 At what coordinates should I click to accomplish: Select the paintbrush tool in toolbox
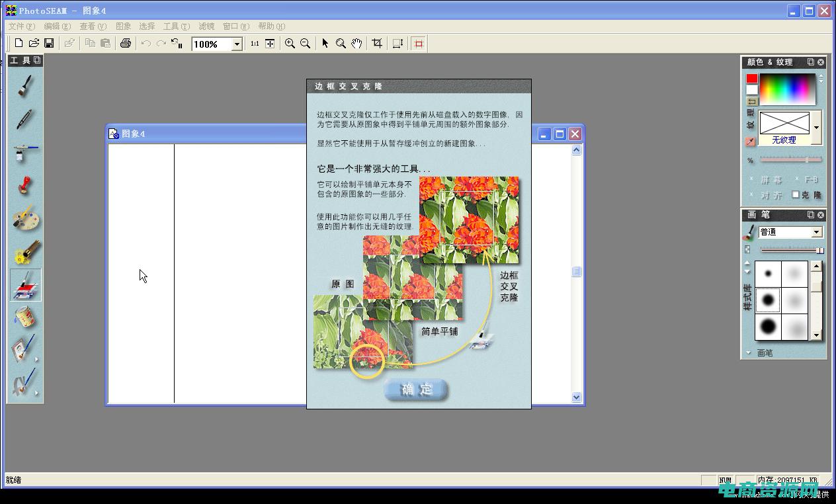tap(25, 86)
